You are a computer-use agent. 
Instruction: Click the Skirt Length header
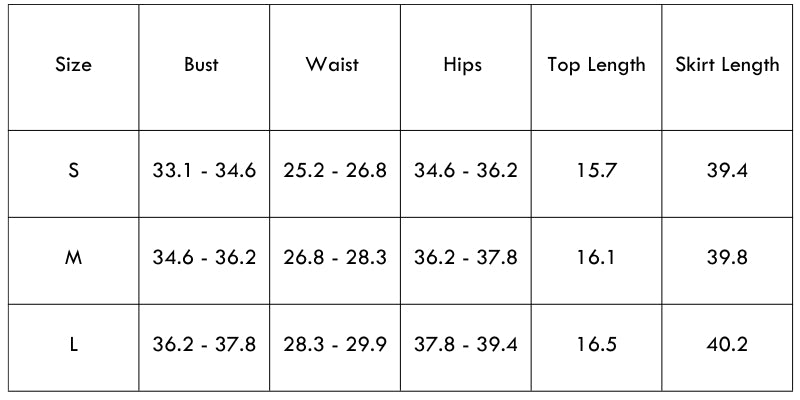pos(727,65)
